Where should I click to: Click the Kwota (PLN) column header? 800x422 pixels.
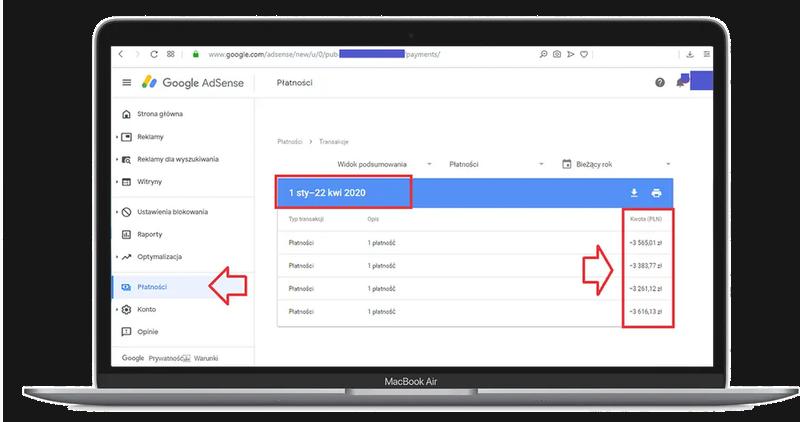646,219
